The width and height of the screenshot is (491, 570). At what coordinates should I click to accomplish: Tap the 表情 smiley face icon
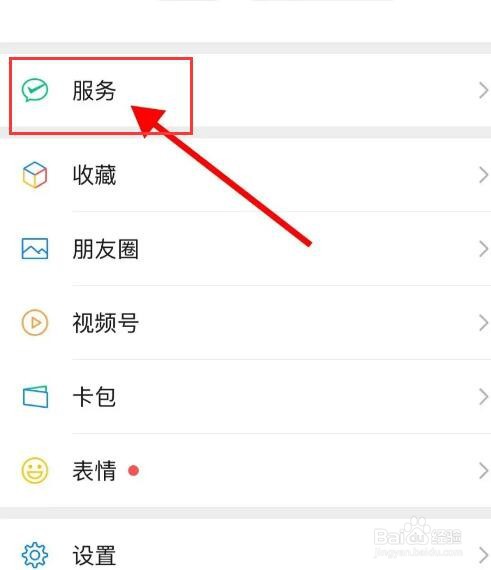35,470
